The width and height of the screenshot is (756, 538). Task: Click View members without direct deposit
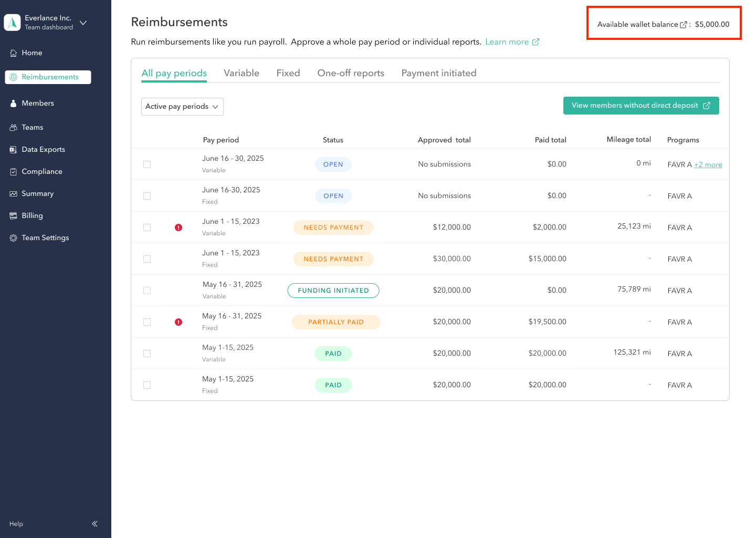coord(641,105)
